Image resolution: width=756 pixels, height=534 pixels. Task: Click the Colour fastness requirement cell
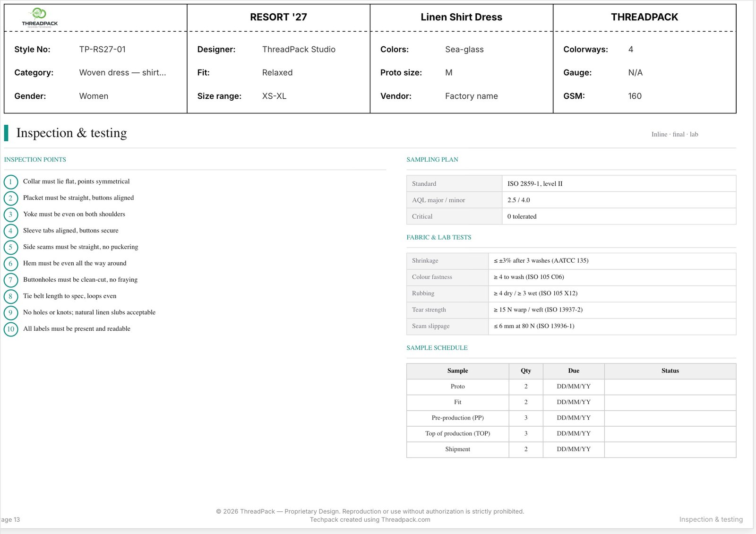tap(612, 277)
